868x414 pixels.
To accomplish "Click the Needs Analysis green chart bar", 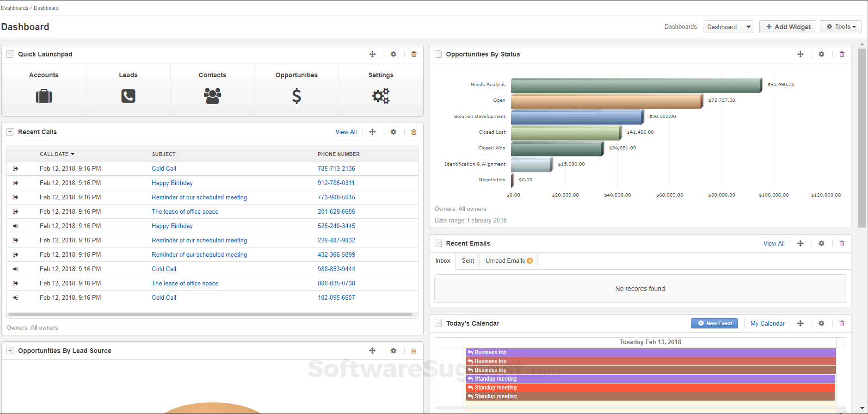I will tap(636, 85).
